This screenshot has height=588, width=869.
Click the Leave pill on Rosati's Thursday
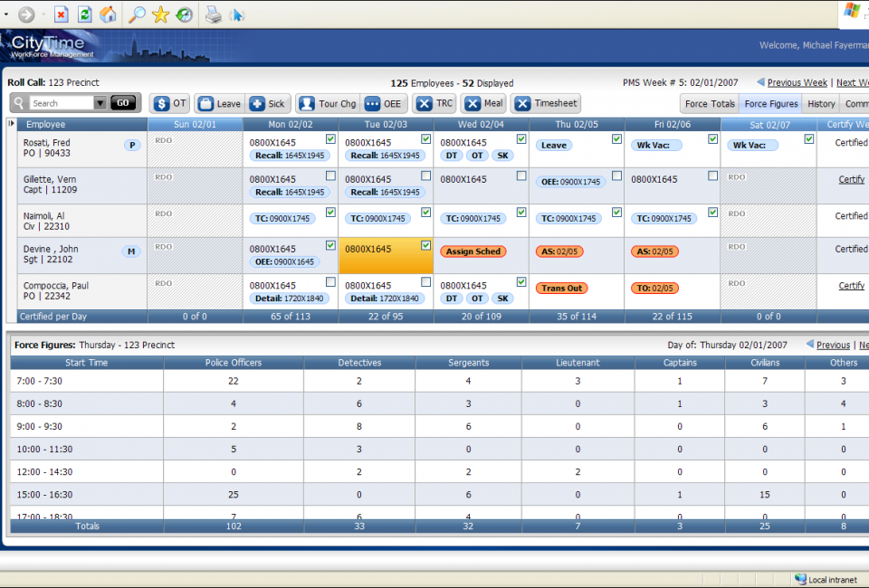(x=554, y=145)
